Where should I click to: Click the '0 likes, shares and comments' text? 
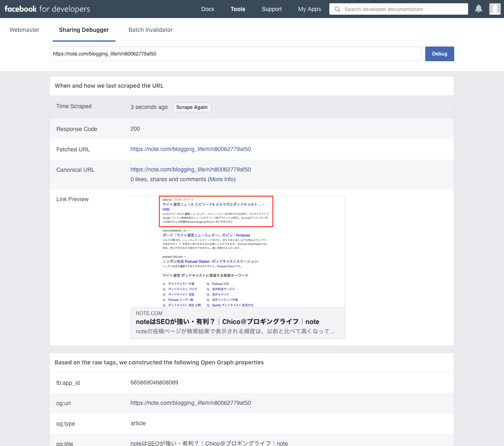click(x=168, y=179)
